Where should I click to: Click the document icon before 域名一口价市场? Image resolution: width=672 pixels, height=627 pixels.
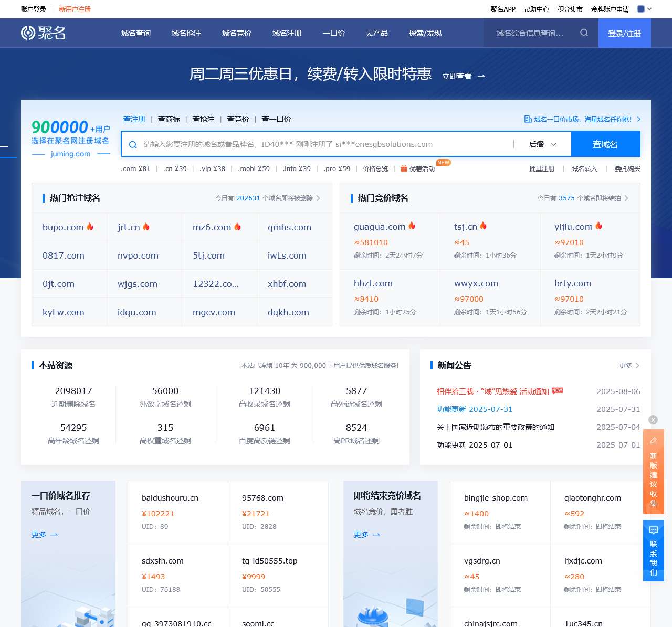[x=528, y=119]
